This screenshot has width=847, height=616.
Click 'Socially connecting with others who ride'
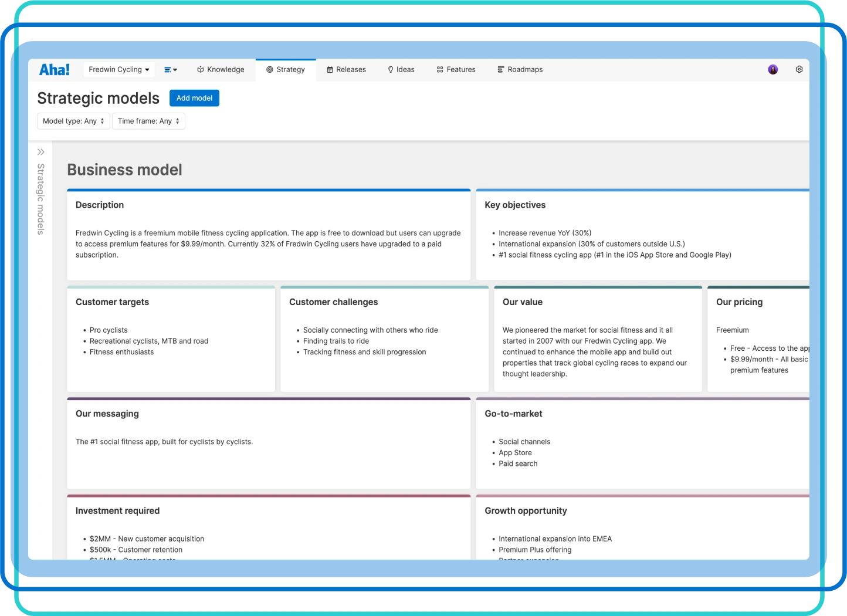(x=371, y=330)
